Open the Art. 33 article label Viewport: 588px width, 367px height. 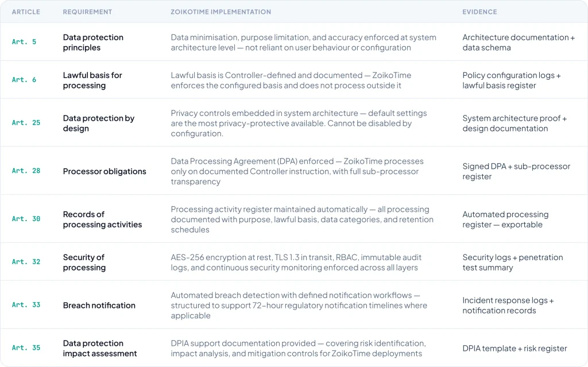(26, 305)
